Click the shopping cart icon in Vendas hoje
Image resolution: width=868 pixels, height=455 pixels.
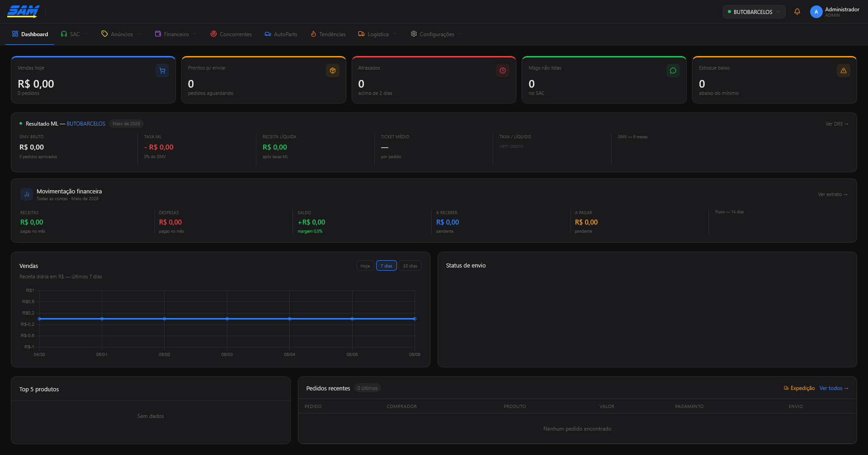pyautogui.click(x=162, y=70)
